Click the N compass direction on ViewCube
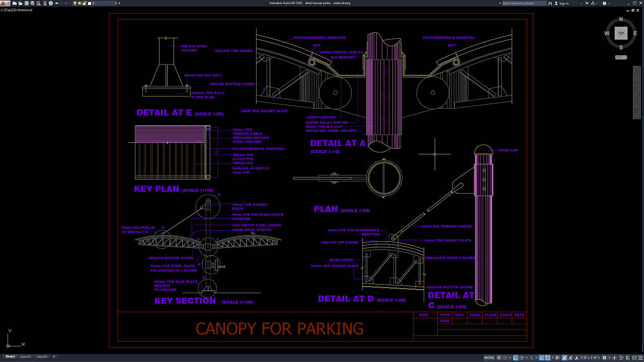This screenshot has height=362, width=644. pos(621,20)
